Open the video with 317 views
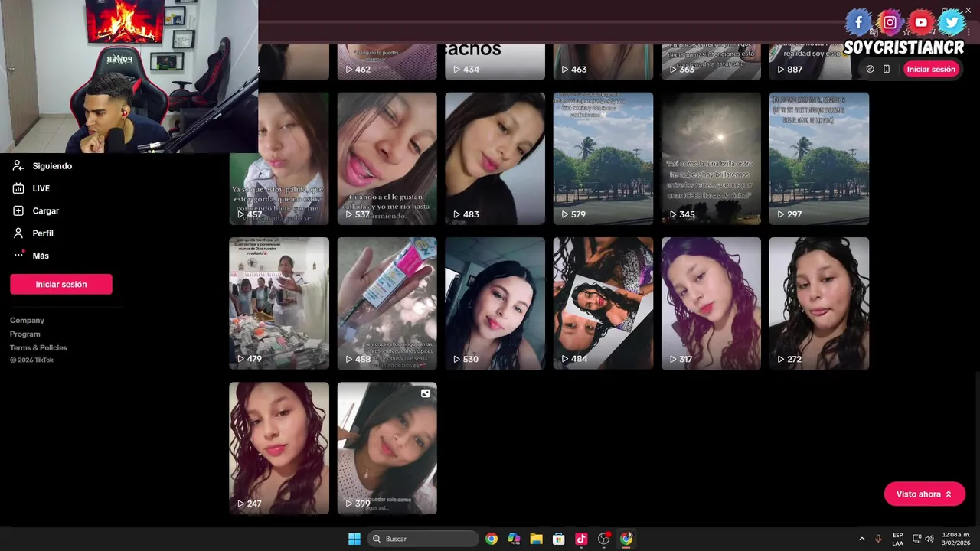The image size is (980, 551). [x=711, y=304]
